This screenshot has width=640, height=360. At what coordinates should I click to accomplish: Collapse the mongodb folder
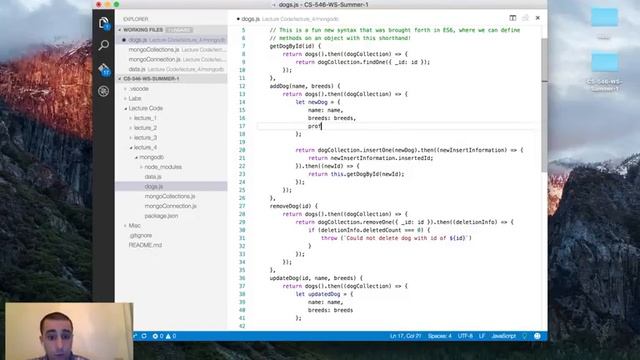point(151,157)
